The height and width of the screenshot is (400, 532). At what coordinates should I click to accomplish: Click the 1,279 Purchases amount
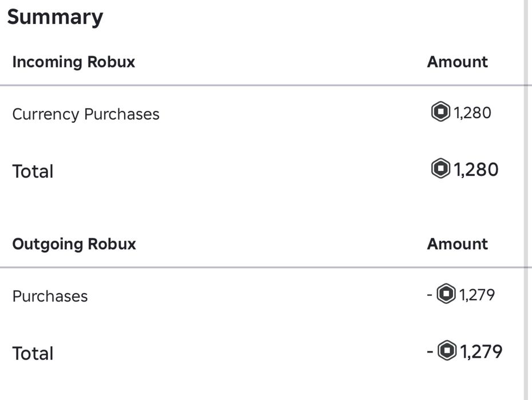477,295
